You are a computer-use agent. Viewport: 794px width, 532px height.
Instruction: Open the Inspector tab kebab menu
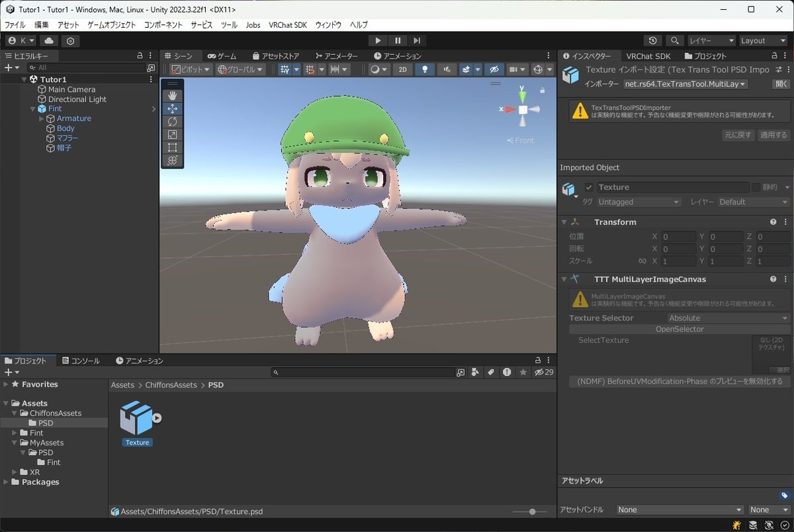[786, 56]
